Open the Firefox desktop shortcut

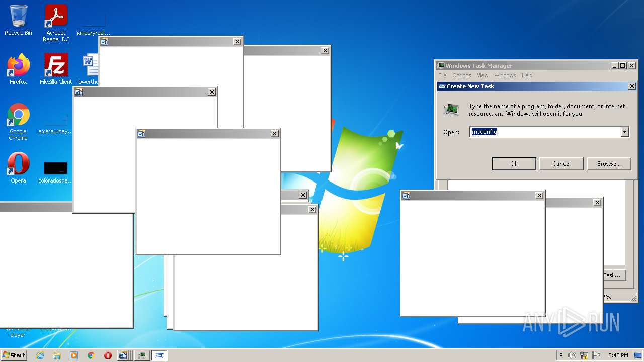click(x=18, y=69)
